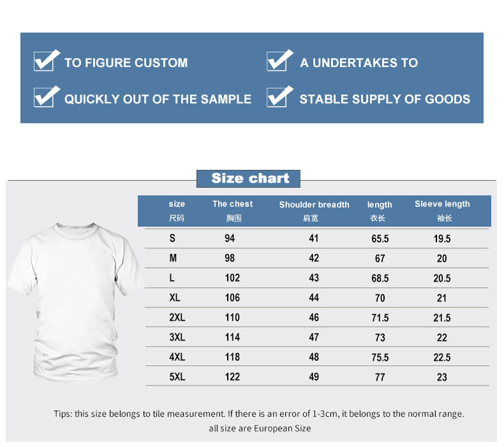This screenshot has height=447, width=504.
Task: Click the 'all size are European Size' note
Action: point(260,428)
